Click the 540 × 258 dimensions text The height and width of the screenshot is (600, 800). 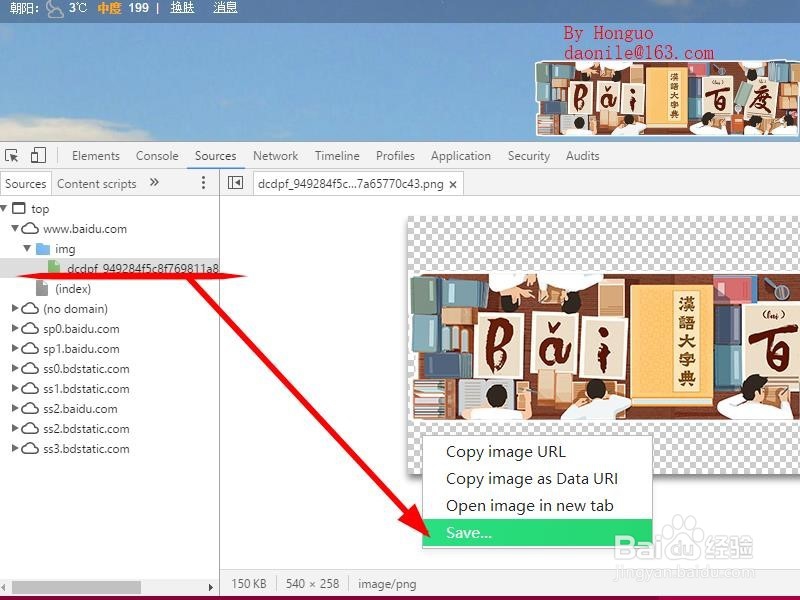click(x=312, y=584)
